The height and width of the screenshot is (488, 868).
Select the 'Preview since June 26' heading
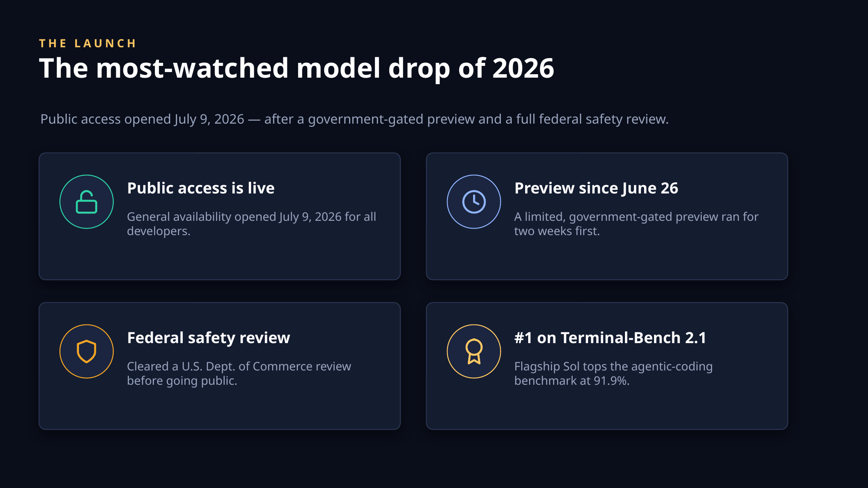(596, 188)
